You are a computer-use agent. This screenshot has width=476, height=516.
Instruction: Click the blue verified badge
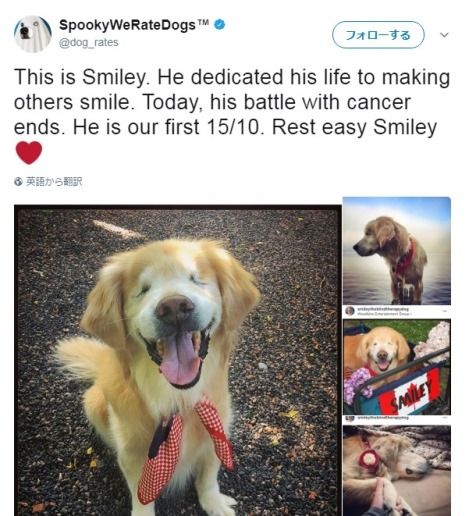pyautogui.click(x=219, y=25)
